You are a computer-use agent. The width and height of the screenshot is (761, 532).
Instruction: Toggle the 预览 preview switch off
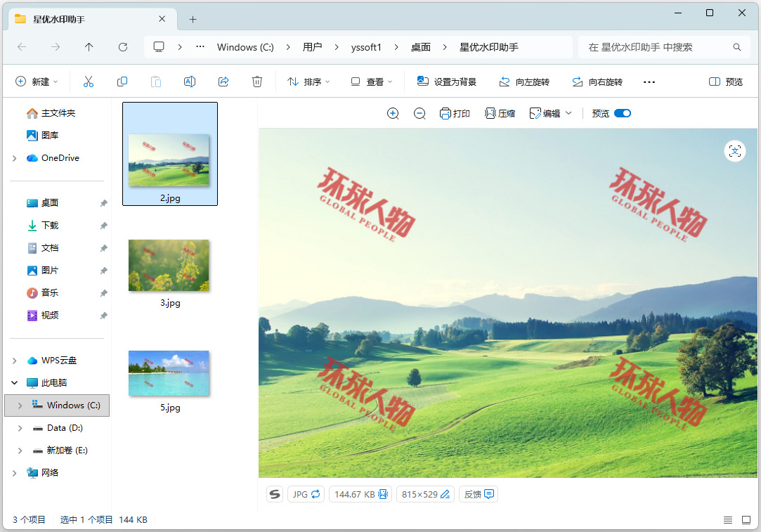click(622, 114)
